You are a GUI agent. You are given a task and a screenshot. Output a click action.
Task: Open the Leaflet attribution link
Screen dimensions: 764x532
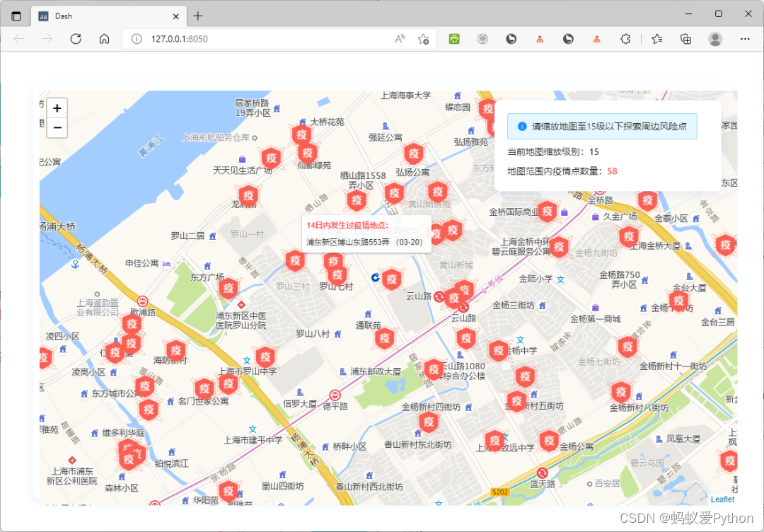[x=722, y=499]
